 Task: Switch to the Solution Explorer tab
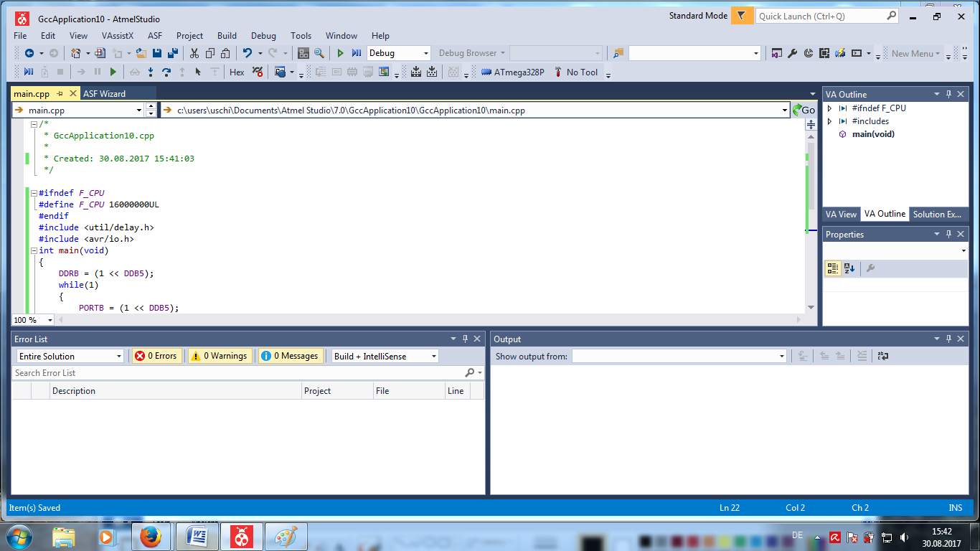938,214
